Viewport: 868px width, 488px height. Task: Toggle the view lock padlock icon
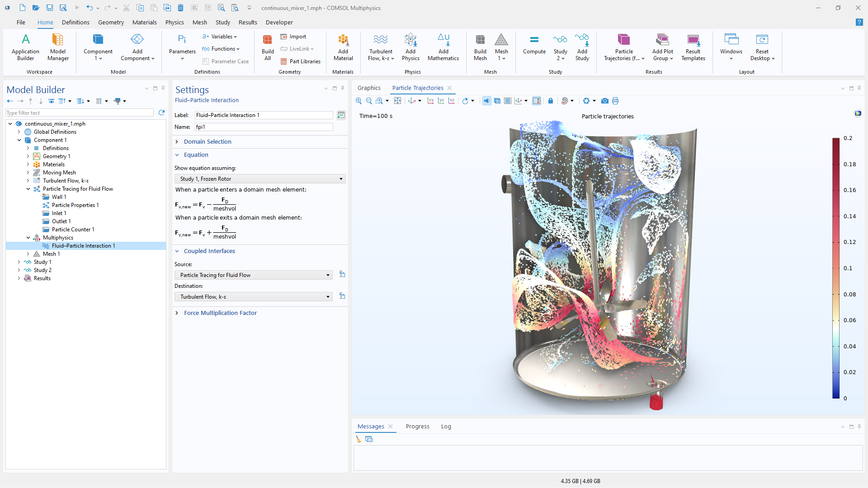pyautogui.click(x=550, y=101)
